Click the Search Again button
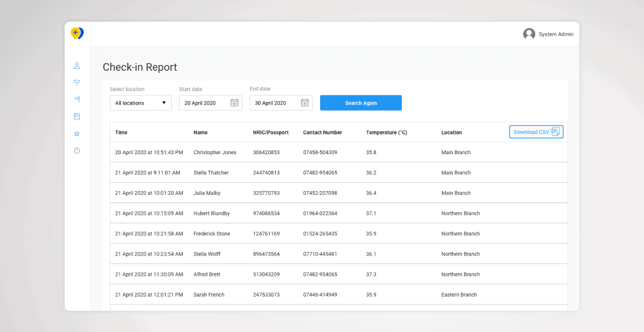 coord(361,103)
